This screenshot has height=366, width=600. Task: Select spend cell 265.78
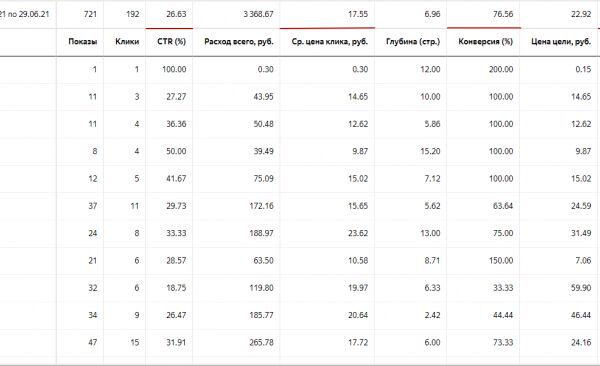(x=261, y=343)
